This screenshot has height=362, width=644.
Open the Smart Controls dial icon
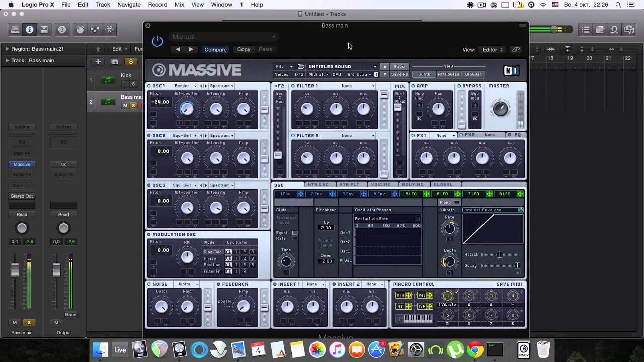[x=80, y=30]
